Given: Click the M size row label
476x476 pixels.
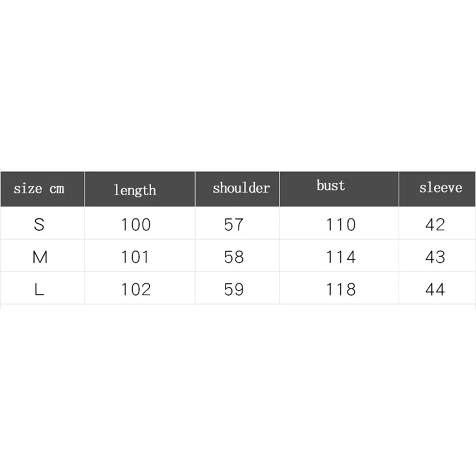Looking at the screenshot, I should (x=40, y=257).
